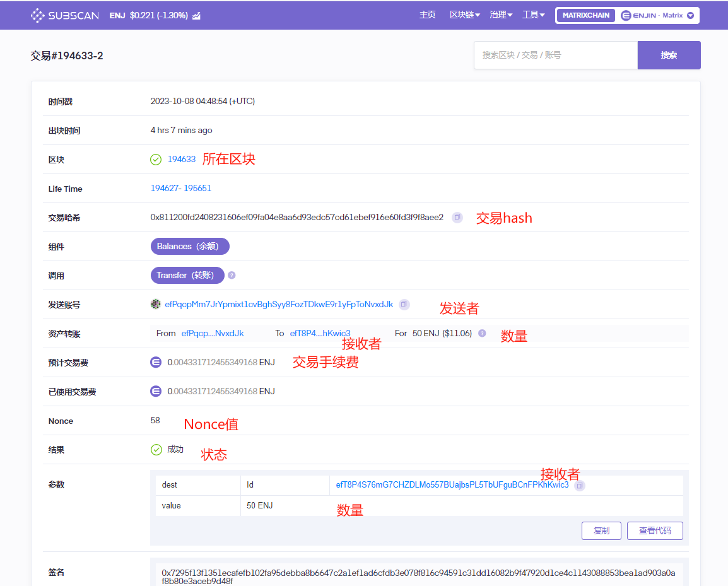
Task: Expand the 工具 dropdown menu
Action: pos(534,15)
